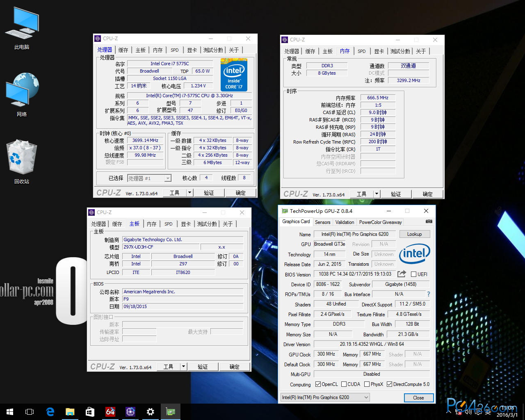Toggle the CUDA checkbox
525x420 pixels.
pyautogui.click(x=344, y=384)
